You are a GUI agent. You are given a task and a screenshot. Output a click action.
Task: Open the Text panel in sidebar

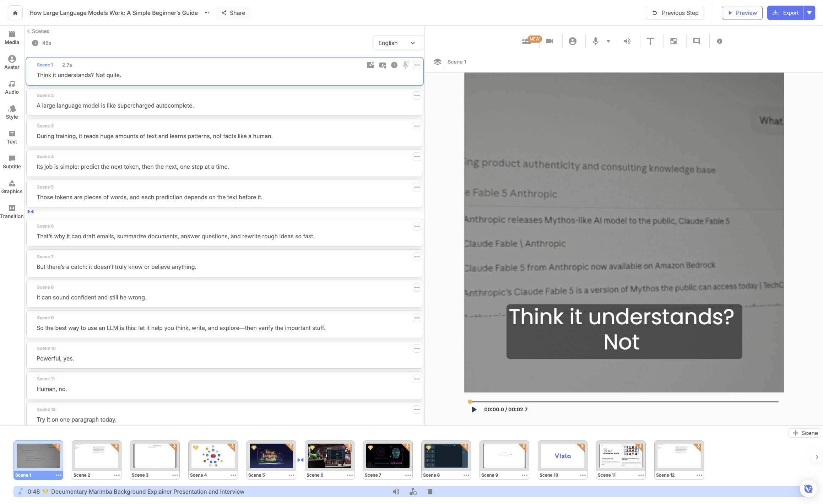pos(12,137)
